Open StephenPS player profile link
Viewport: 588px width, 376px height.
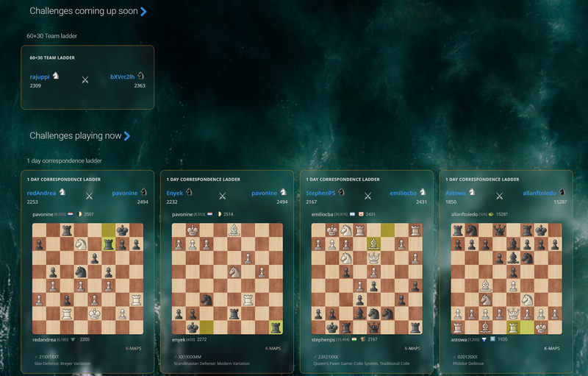pyautogui.click(x=320, y=193)
